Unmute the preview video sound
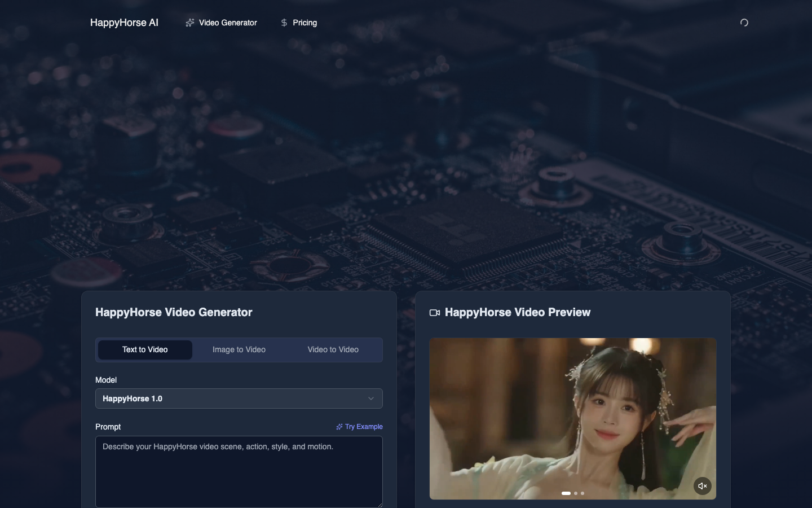Image resolution: width=812 pixels, height=508 pixels. [703, 486]
